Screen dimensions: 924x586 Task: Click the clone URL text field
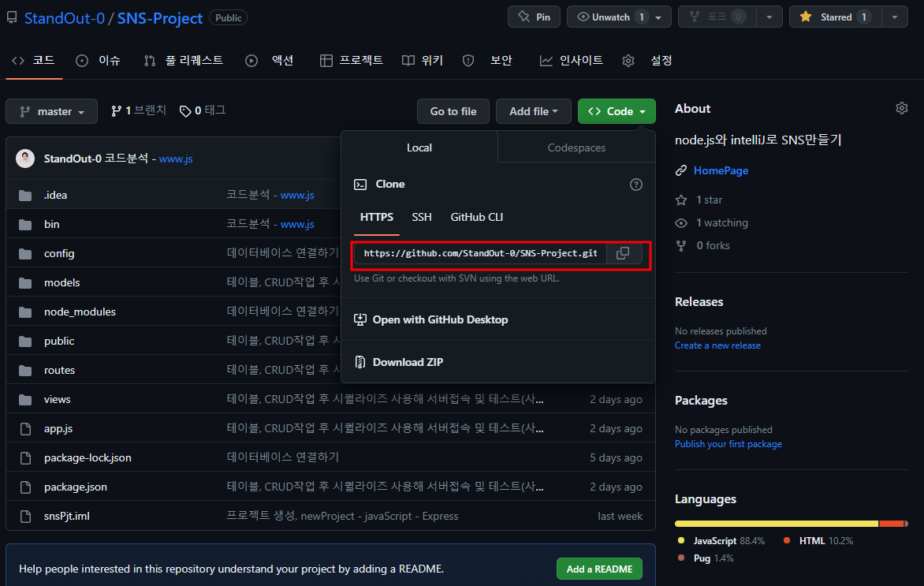pyautogui.click(x=480, y=253)
